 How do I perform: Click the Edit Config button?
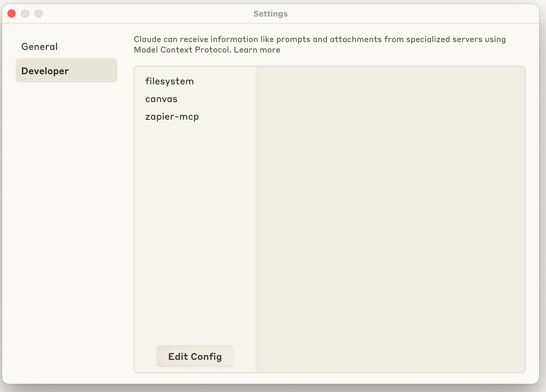[195, 356]
